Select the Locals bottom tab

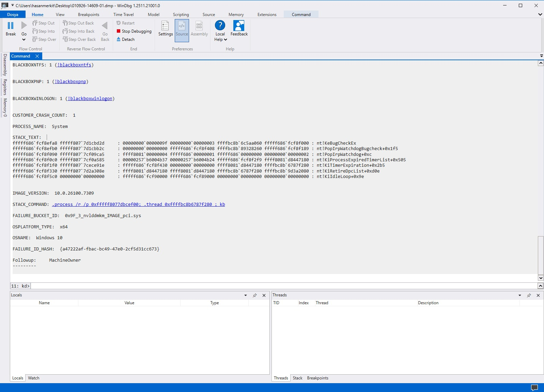tap(18, 378)
